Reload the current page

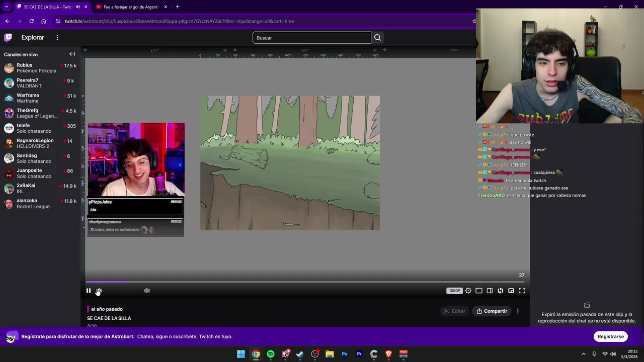(x=31, y=21)
